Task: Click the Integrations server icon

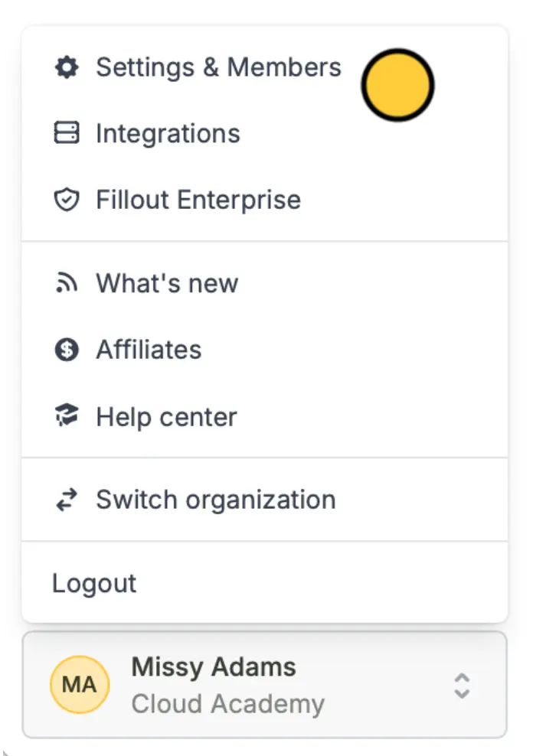Action: pyautogui.click(x=67, y=132)
